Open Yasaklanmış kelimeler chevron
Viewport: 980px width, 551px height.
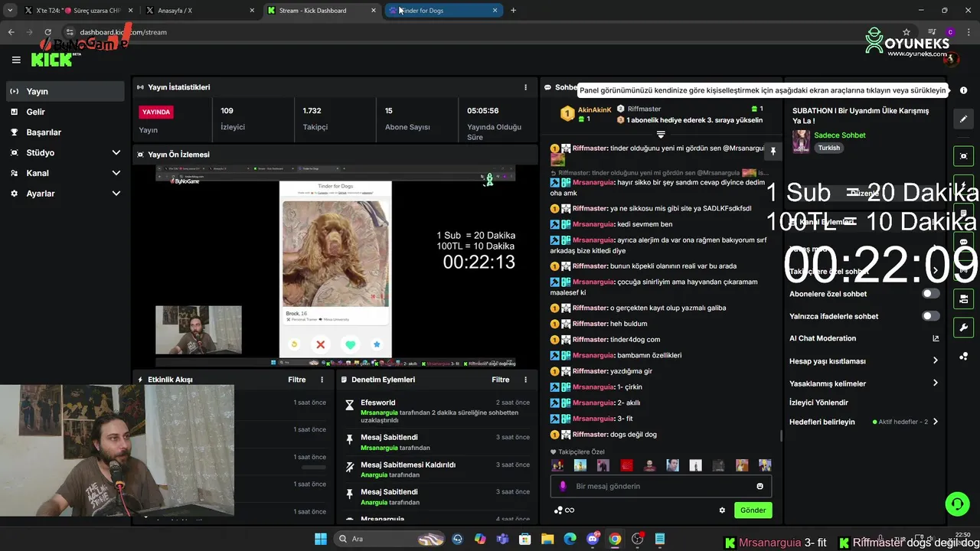coord(935,383)
